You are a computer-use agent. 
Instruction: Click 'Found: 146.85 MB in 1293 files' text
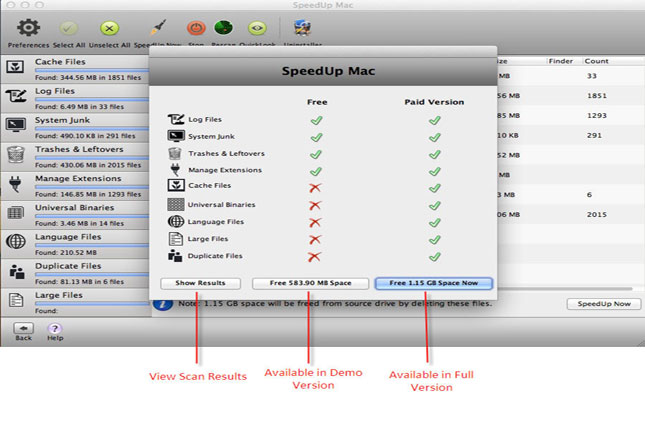[88, 194]
